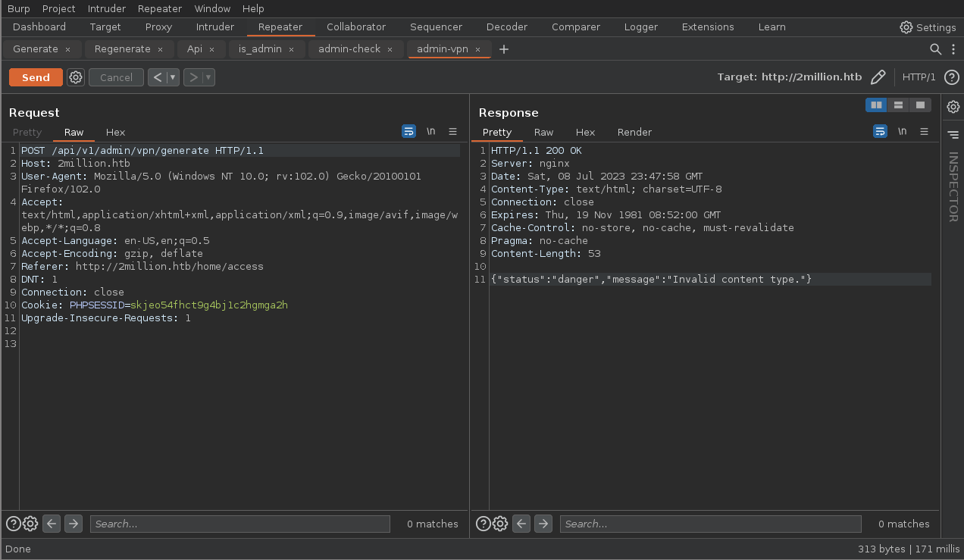Switch Response view to Raw
Viewport: 964px width, 560px height.
point(543,132)
